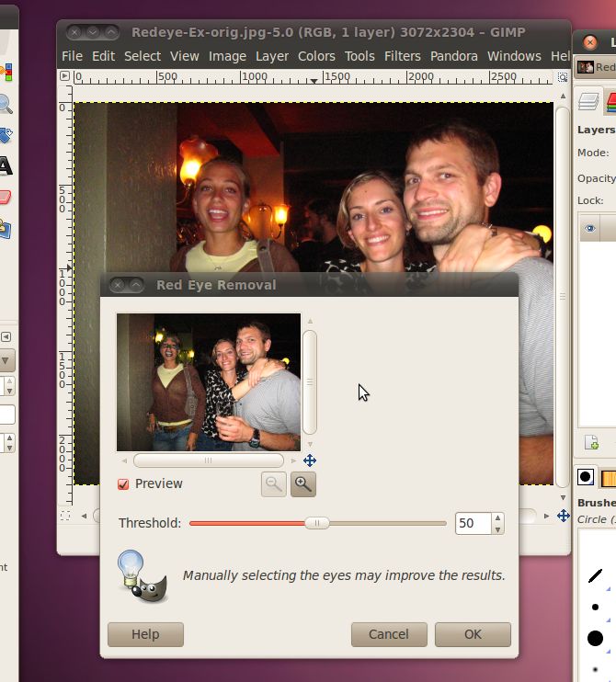Select the Eraser tool in toolbox
Image resolution: width=616 pixels, height=682 pixels.
click(5, 197)
